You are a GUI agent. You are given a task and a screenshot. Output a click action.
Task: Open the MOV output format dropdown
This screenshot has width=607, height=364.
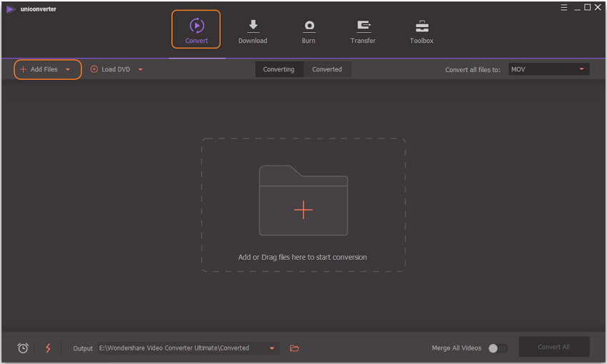coord(548,69)
